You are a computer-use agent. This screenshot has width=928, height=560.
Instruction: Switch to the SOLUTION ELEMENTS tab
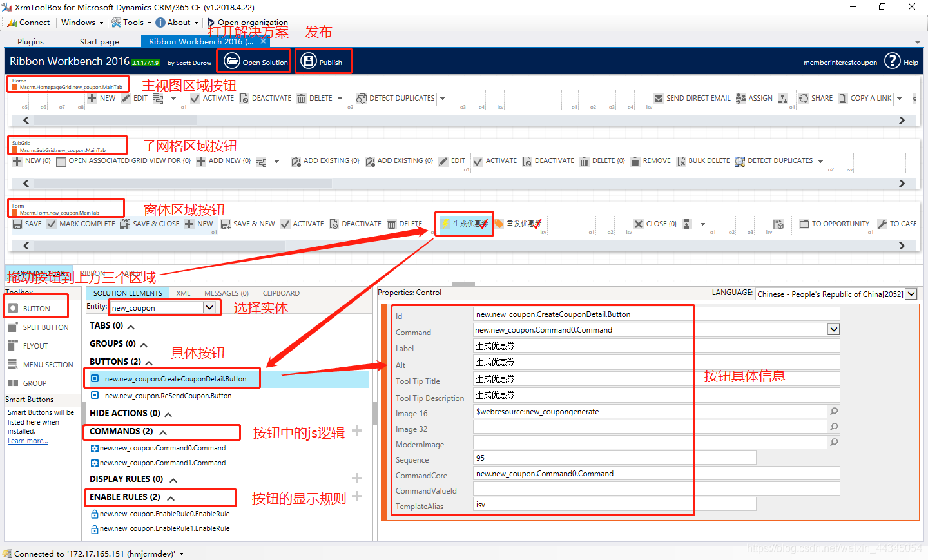click(x=128, y=293)
